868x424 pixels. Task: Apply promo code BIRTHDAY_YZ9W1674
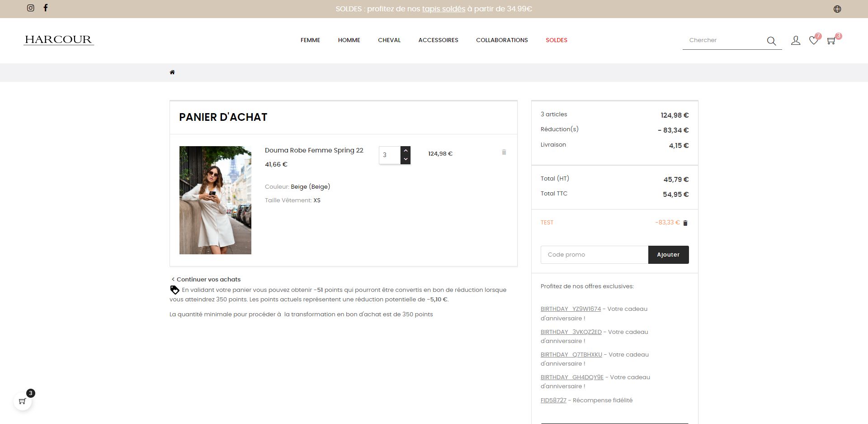click(571, 309)
